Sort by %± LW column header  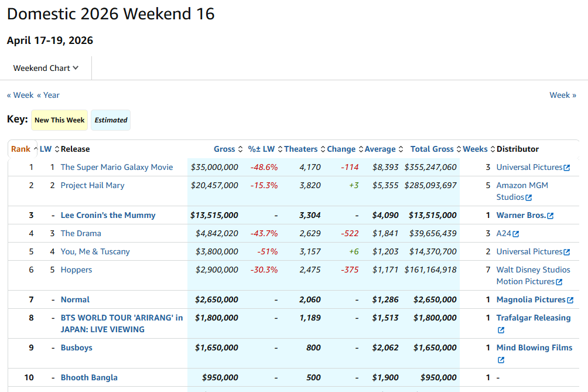(x=261, y=149)
